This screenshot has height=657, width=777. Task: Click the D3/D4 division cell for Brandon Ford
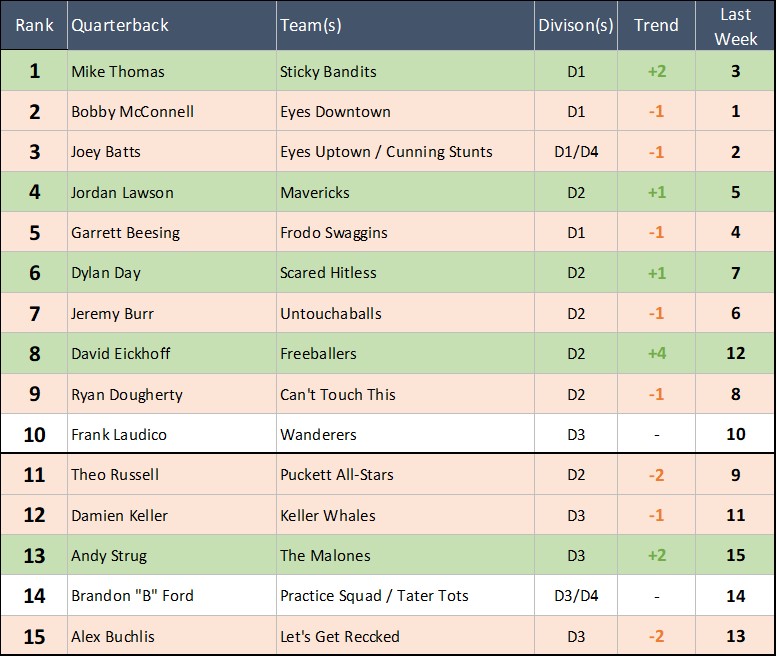(575, 596)
